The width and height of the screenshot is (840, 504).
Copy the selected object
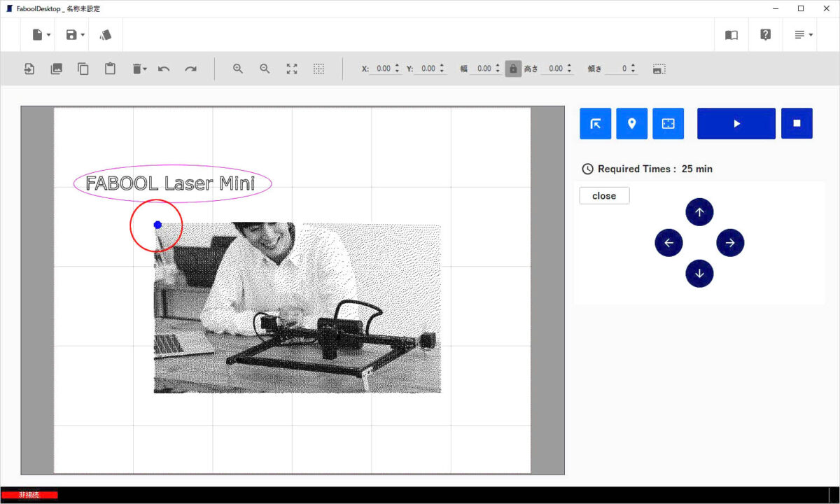click(83, 69)
